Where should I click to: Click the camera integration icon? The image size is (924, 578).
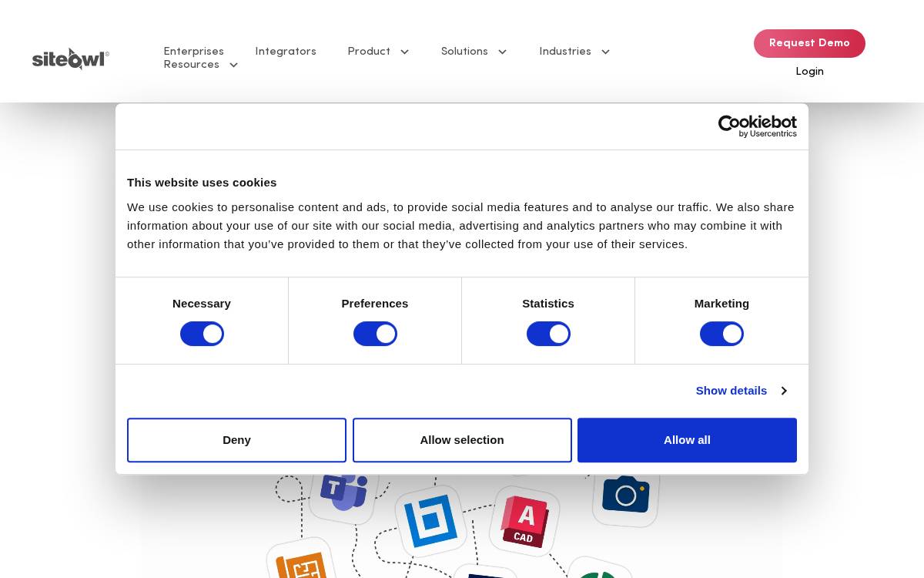tap(626, 494)
